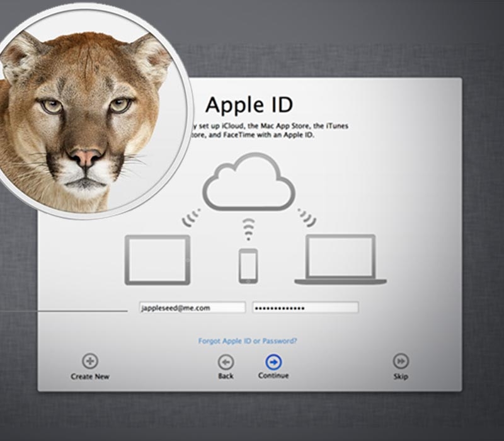This screenshot has height=441, width=504.
Task: Click the iPhone icon below the cloud
Action: coord(248,266)
